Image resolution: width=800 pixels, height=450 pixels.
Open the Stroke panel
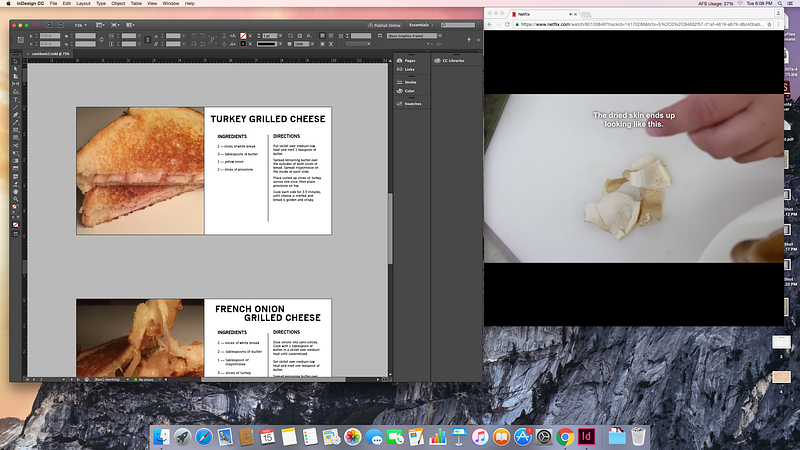pyautogui.click(x=408, y=84)
